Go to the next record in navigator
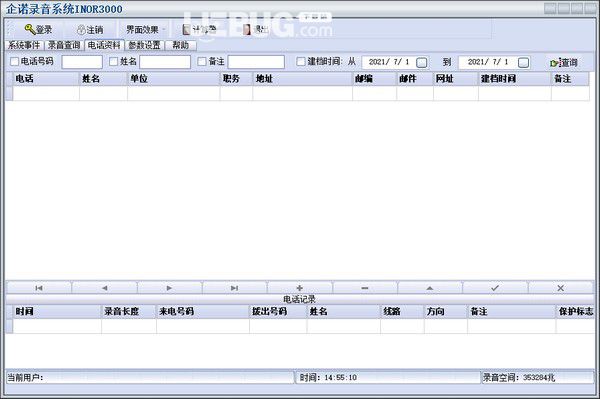The width and height of the screenshot is (600, 399). (169, 288)
